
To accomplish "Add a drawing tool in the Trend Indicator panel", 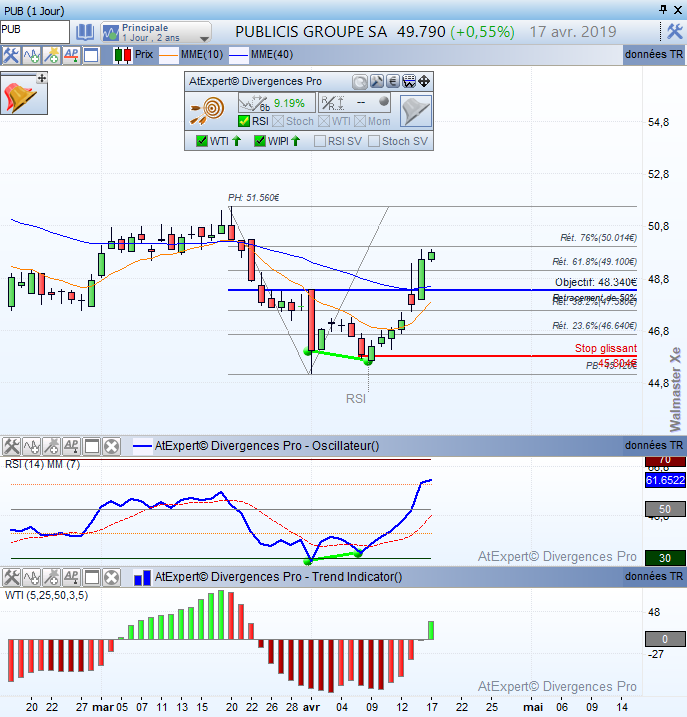I will click(52, 578).
